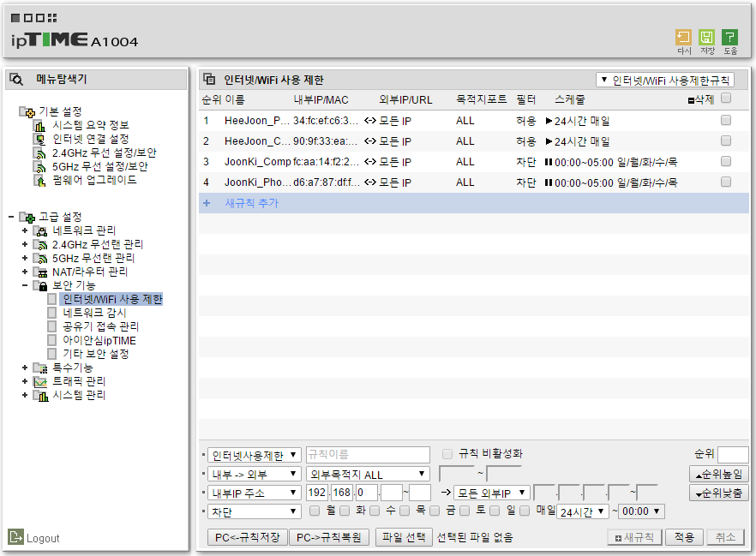Screen dimensions: 756x556
Task: Open the 도움 help icon
Action: pos(730,38)
